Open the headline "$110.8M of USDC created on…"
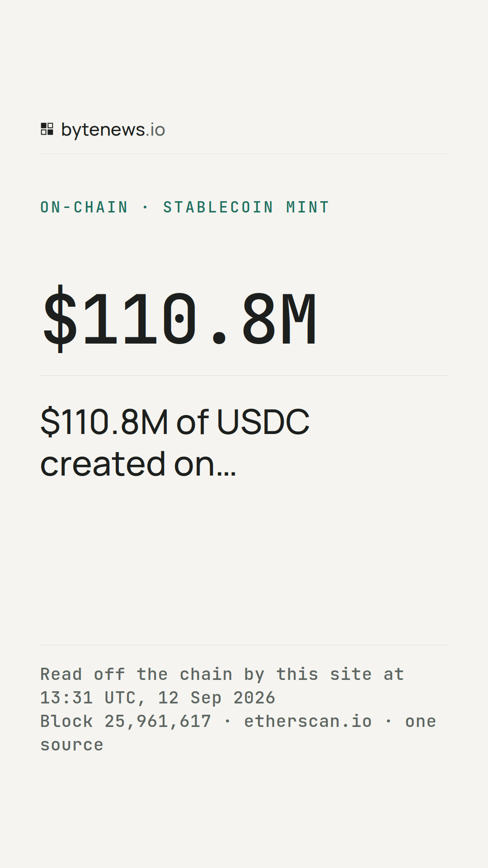Image resolution: width=488 pixels, height=868 pixels. [x=175, y=443]
